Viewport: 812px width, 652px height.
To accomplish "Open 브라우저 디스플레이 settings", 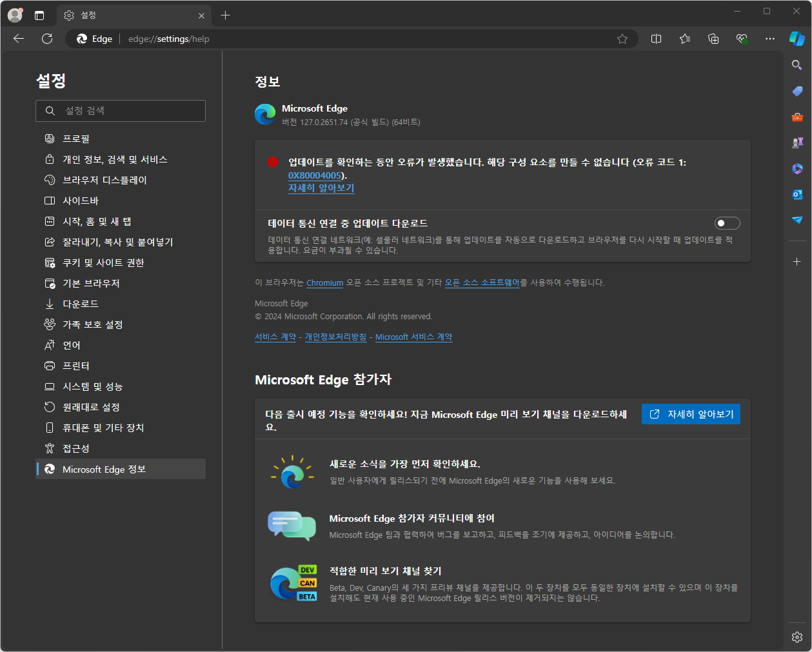I will pos(121,180).
